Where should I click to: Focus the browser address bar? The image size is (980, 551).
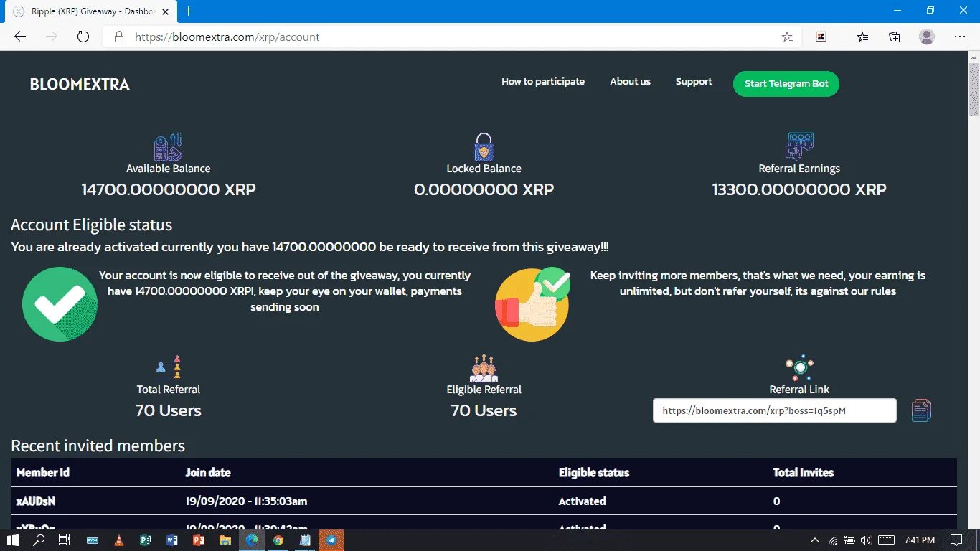pos(453,37)
